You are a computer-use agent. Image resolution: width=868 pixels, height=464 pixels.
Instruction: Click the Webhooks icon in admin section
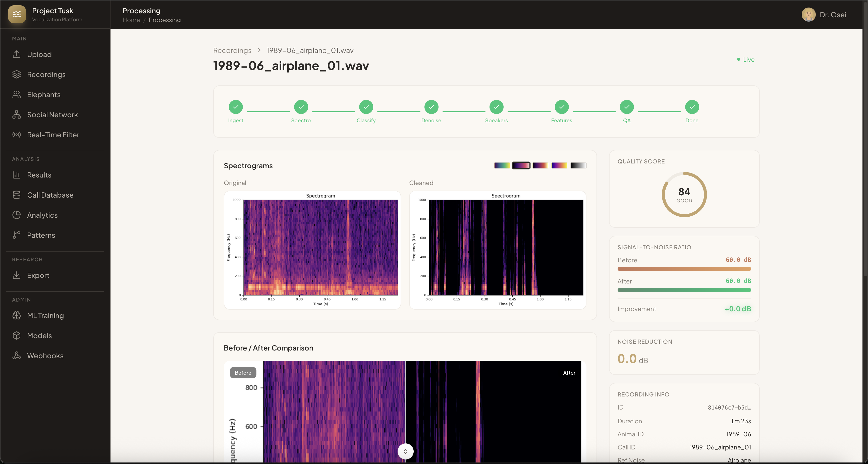[x=17, y=356]
